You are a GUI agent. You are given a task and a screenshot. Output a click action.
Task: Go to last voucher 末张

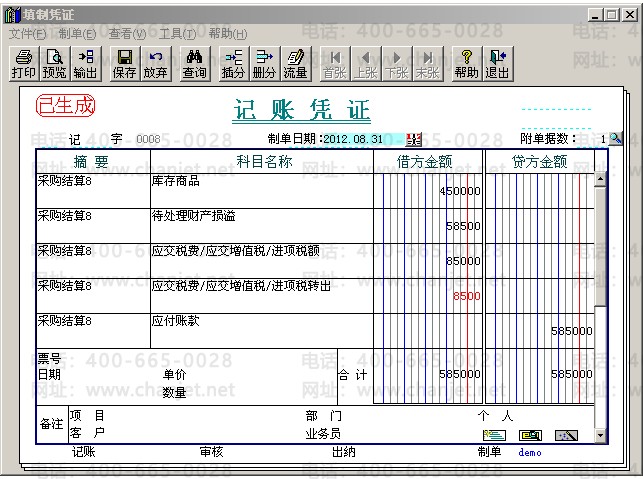point(428,64)
